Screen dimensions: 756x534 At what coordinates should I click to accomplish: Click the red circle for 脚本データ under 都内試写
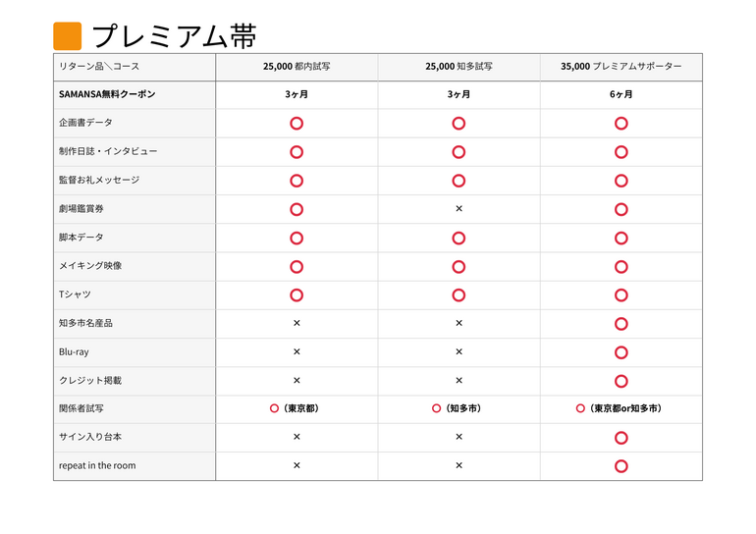coord(297,238)
